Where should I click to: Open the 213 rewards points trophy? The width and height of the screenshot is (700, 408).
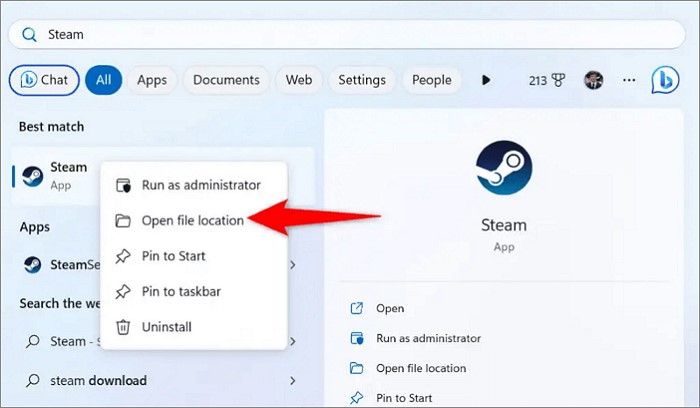click(547, 80)
